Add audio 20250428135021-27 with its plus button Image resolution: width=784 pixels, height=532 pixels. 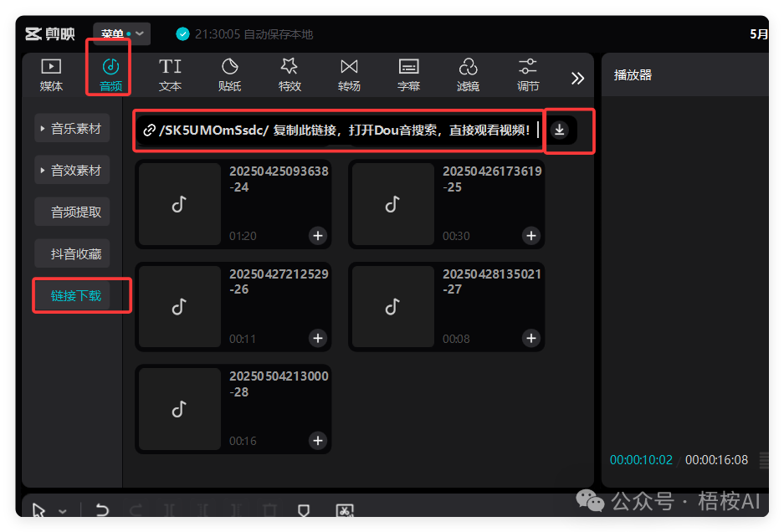(x=531, y=338)
